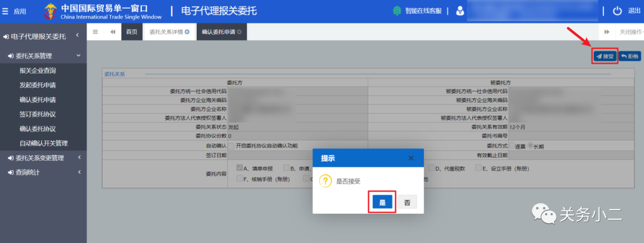Collapse the 委托关系管理 section
644x243 pixels.
[x=78, y=56]
